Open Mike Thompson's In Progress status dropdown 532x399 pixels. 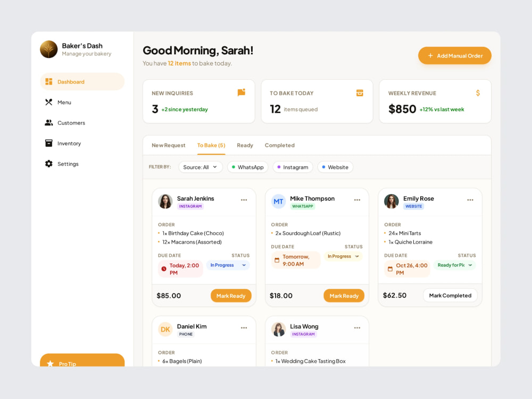pyautogui.click(x=343, y=256)
